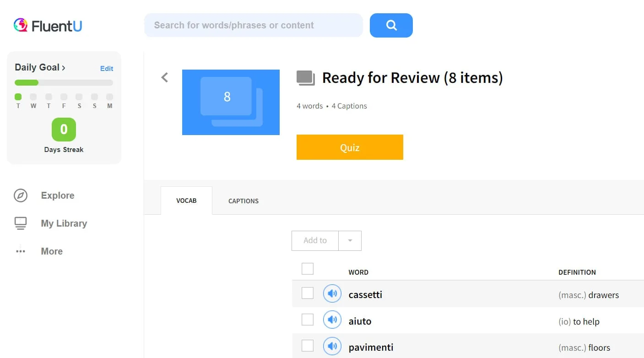This screenshot has width=644, height=358.
Task: Check the box next to cassetti
Action: click(308, 293)
